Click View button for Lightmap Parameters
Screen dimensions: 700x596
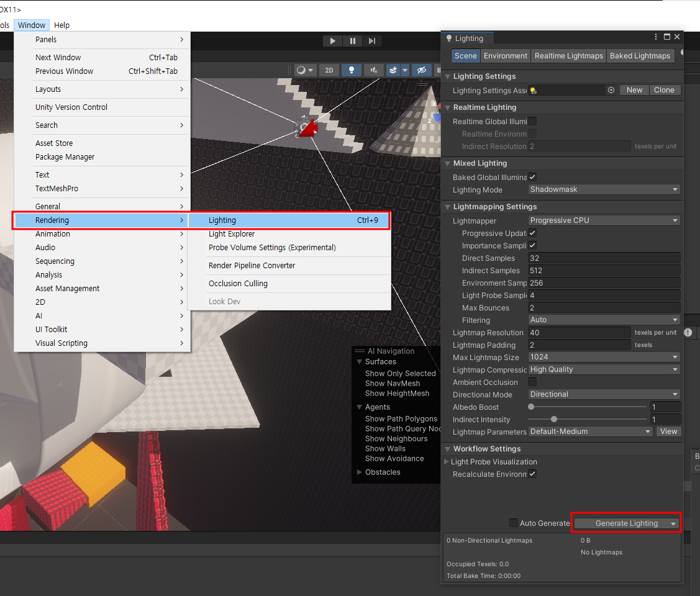[x=668, y=431]
